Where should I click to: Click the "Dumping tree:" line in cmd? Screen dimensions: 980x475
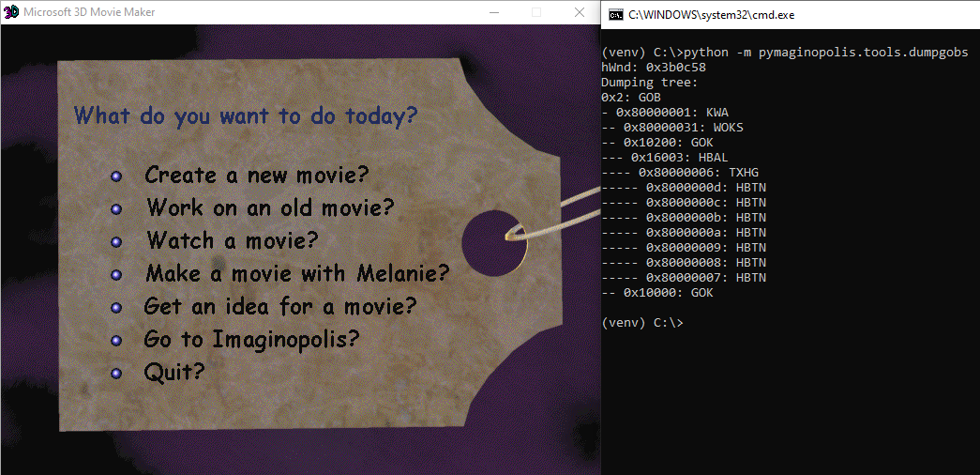tap(649, 83)
